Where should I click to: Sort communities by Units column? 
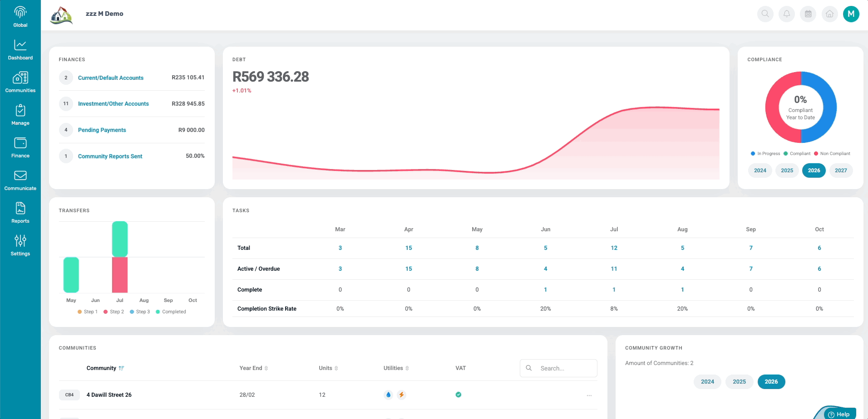coord(328,368)
